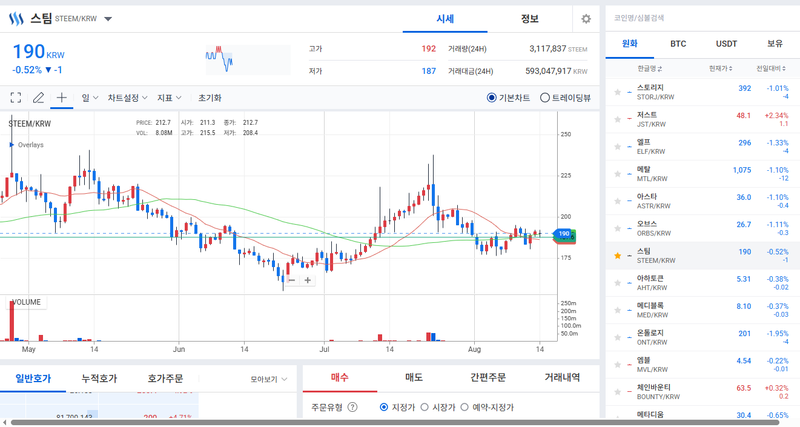Image resolution: width=800 pixels, height=427 pixels.
Task: Open 온톨로지 ONT/KRW row
Action: (x=703, y=337)
